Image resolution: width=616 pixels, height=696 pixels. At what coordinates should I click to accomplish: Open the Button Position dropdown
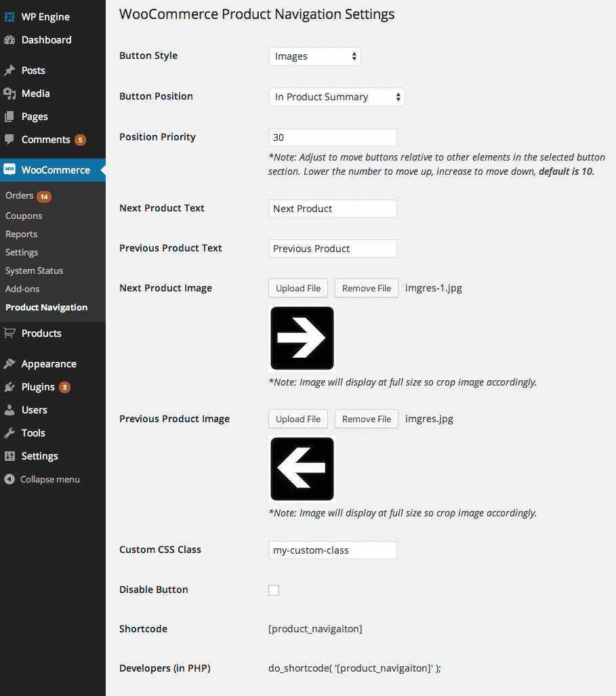point(336,97)
